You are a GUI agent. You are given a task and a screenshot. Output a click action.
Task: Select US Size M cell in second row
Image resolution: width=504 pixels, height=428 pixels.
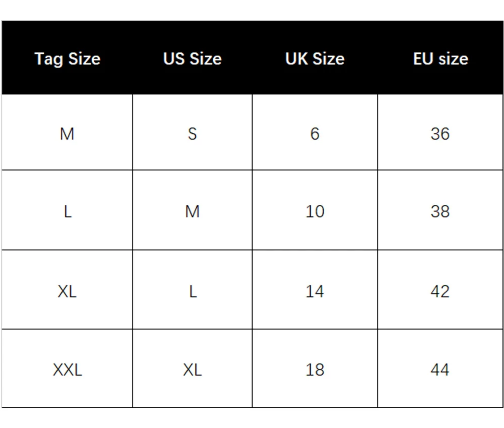[192, 210]
